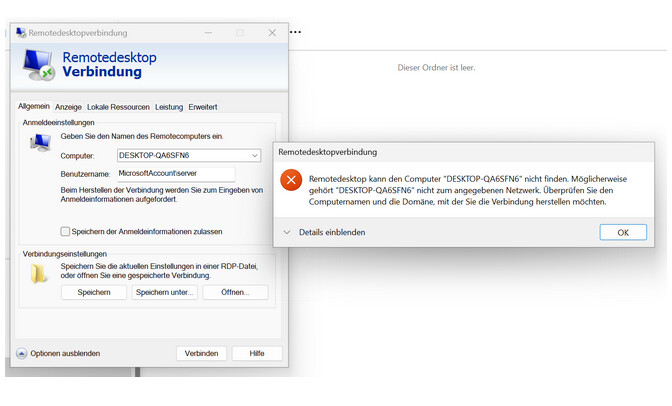Image resolution: width=672 pixels, height=406 pixels.
Task: Click the Remotedesktopverbindung title bar icon
Action: pos(20,33)
